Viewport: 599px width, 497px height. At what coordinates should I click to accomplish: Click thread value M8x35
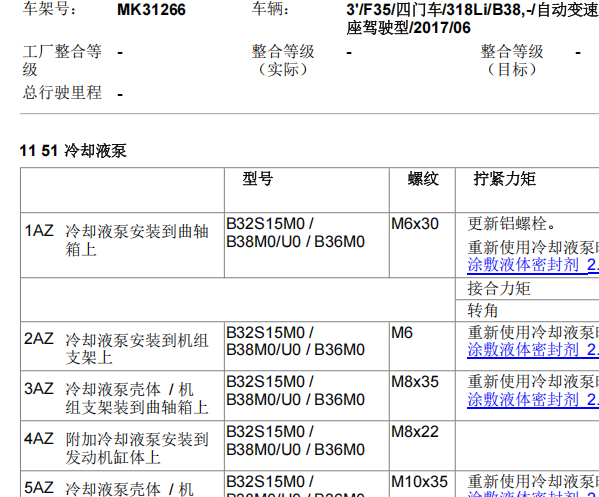[x=415, y=382]
